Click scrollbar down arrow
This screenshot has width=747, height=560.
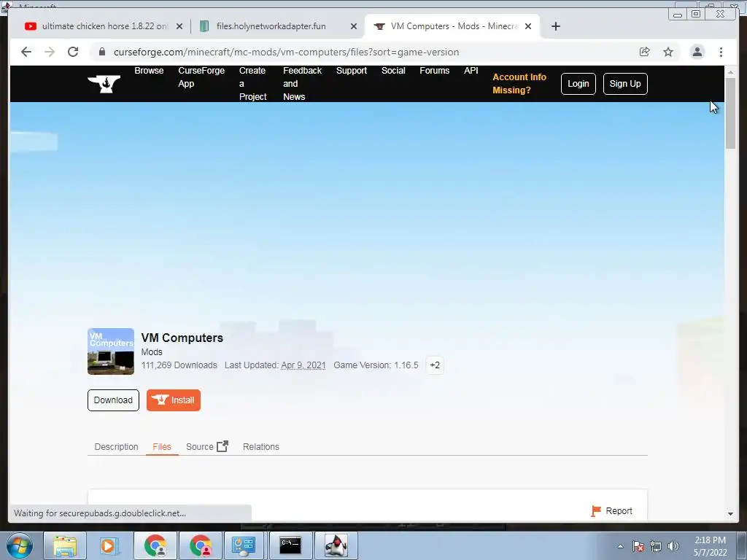730,514
